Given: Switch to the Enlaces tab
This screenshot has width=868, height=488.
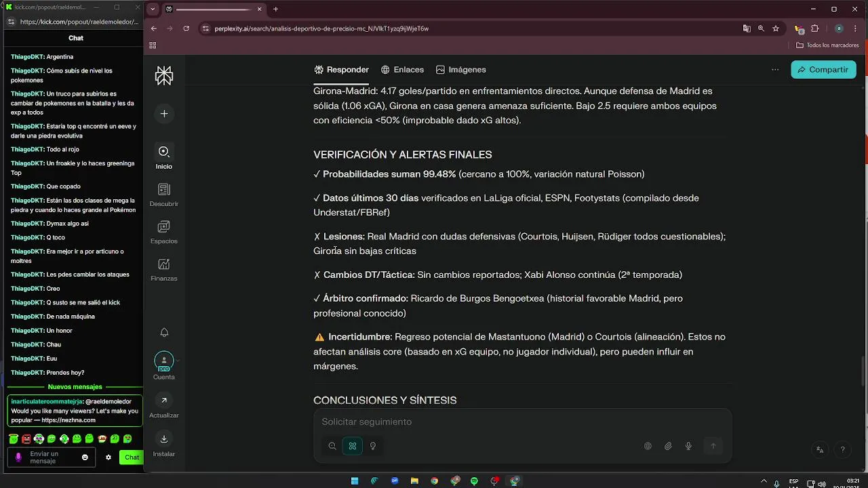Looking at the screenshot, I should coord(402,70).
